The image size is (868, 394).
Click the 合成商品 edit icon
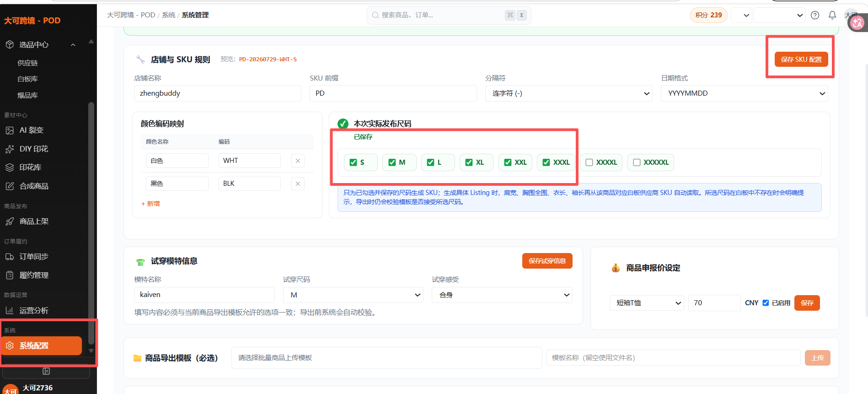[10, 186]
